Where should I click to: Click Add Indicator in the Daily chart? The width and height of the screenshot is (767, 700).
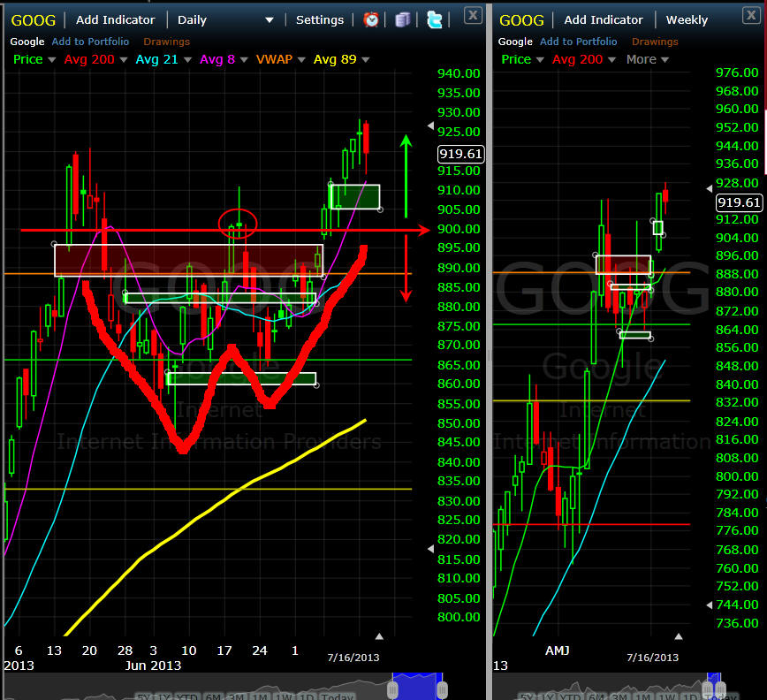(116, 20)
